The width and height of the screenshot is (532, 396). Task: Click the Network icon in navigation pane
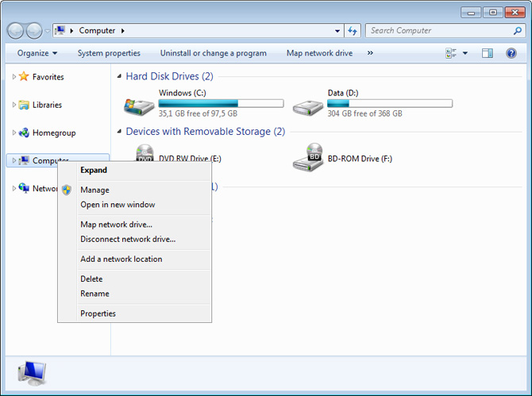pos(24,187)
